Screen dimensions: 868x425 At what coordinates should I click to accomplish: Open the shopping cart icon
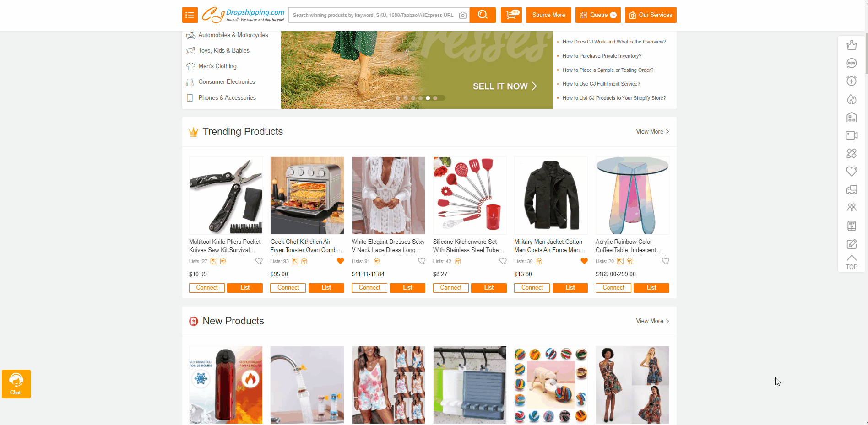511,15
